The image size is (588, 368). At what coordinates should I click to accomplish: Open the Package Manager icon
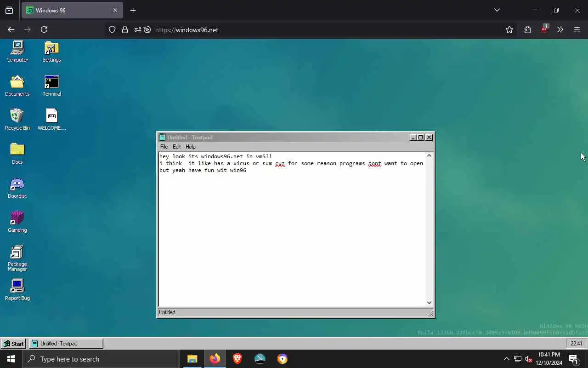pos(17,258)
